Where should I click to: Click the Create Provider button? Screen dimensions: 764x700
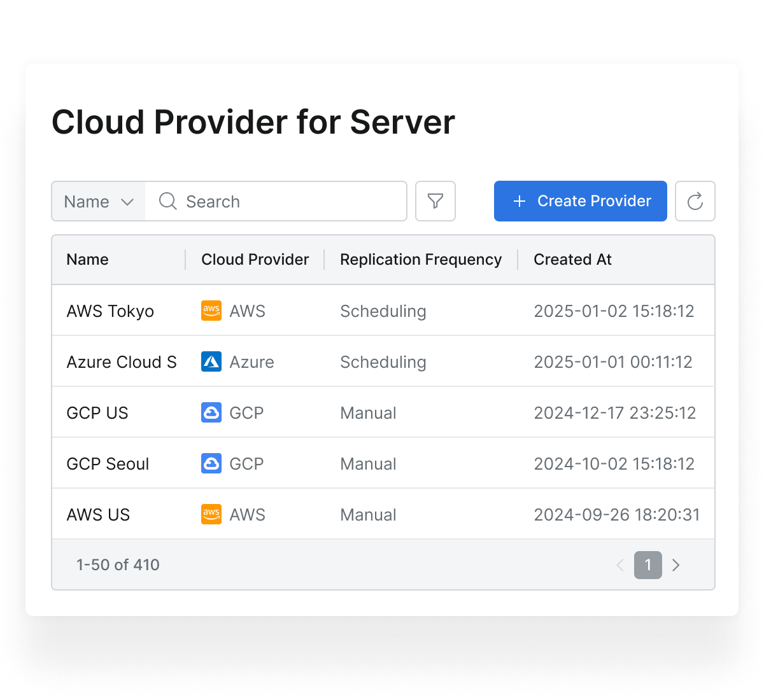[581, 201]
